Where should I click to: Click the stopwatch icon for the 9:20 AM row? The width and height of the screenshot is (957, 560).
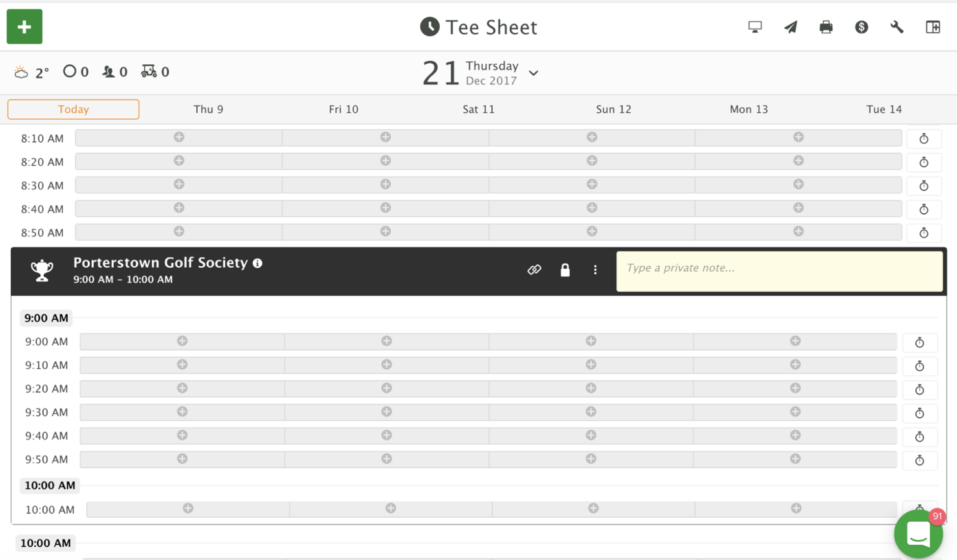click(x=919, y=390)
